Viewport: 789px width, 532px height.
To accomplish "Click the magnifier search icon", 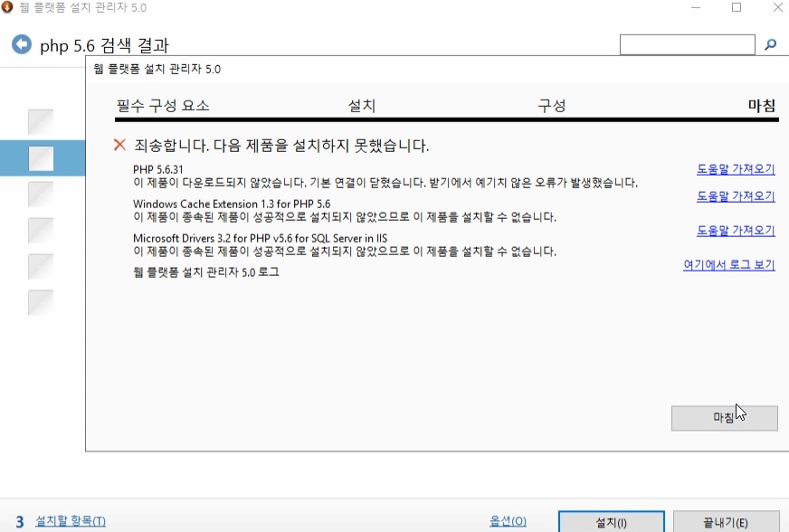I will click(770, 45).
